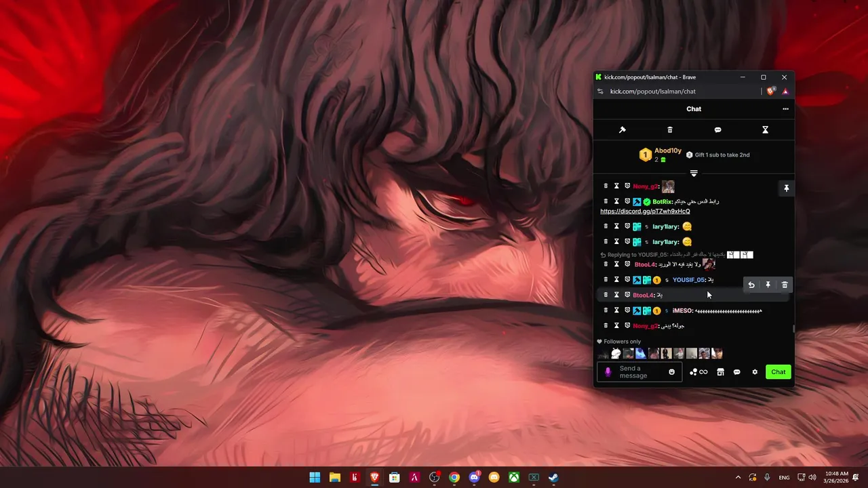
Task: Delete BotRix's message with its trash icon
Action: coord(606,201)
